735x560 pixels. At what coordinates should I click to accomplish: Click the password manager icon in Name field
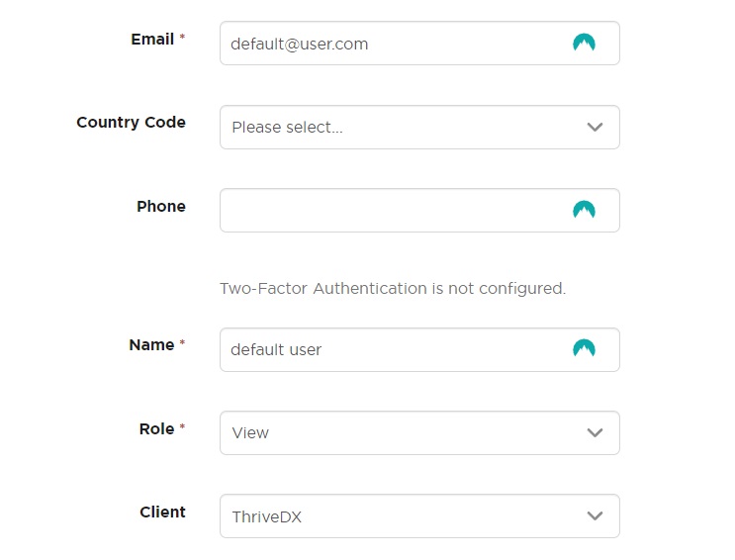(x=584, y=348)
